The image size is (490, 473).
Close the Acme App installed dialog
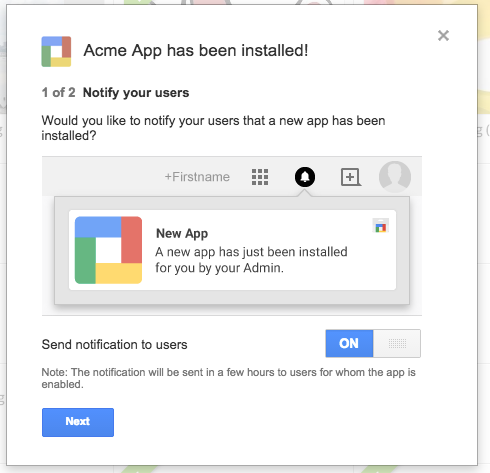pos(443,35)
